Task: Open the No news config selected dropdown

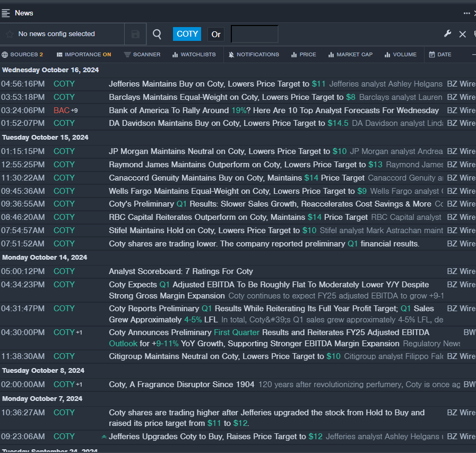Action: point(56,34)
